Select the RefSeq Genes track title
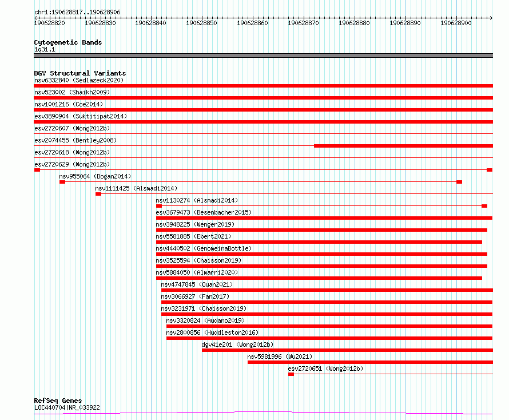 tap(58, 401)
